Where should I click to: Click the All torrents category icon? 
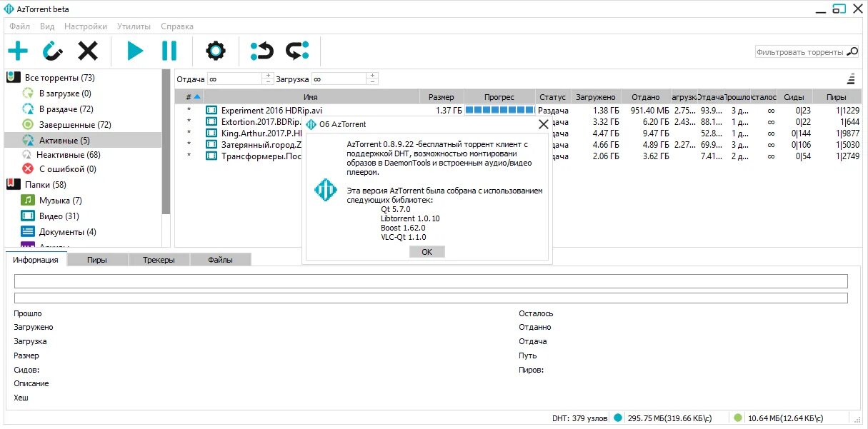(x=13, y=77)
